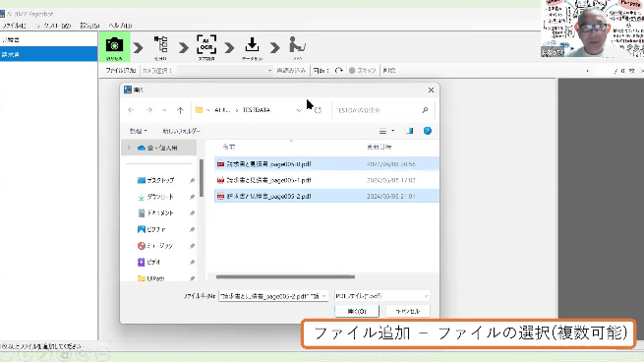
Task: Select file page005-1.pdf
Action: (x=326, y=180)
